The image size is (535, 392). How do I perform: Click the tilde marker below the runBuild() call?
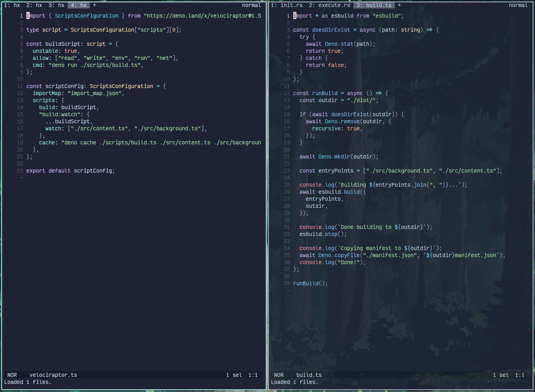[288, 290]
